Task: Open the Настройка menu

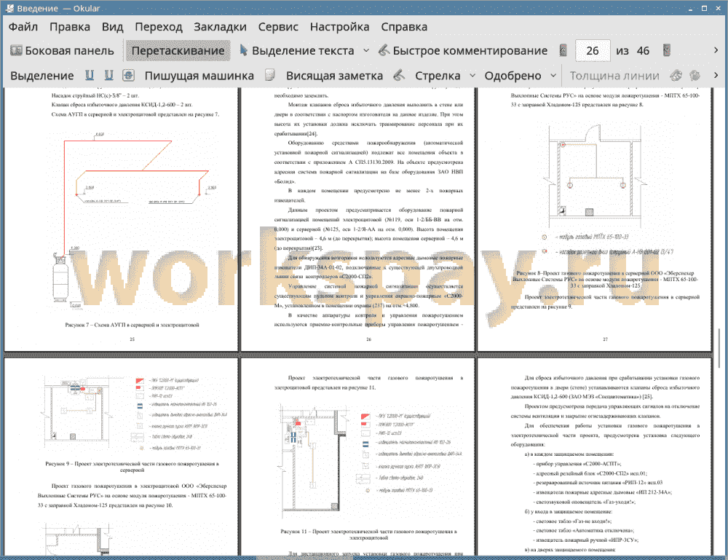Action: pos(339,27)
